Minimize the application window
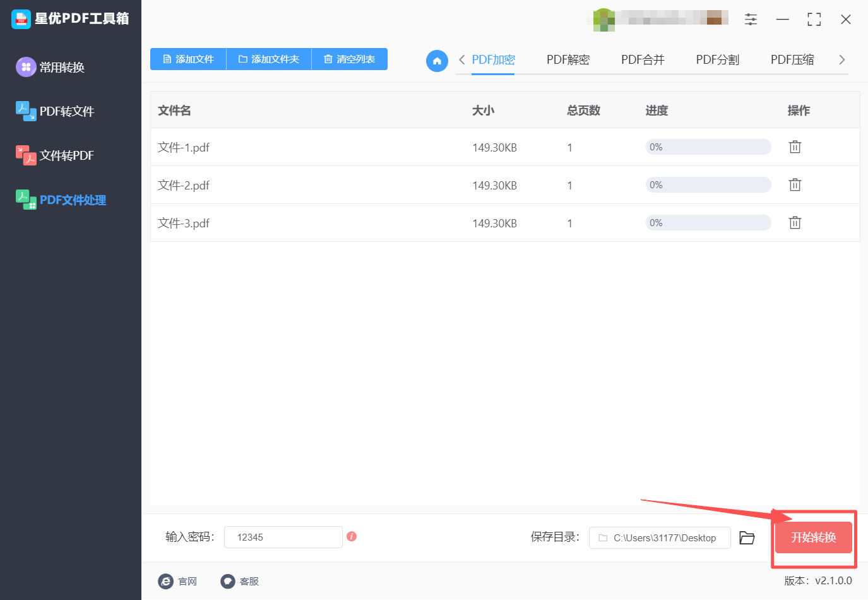This screenshot has width=868, height=600. pos(783,20)
